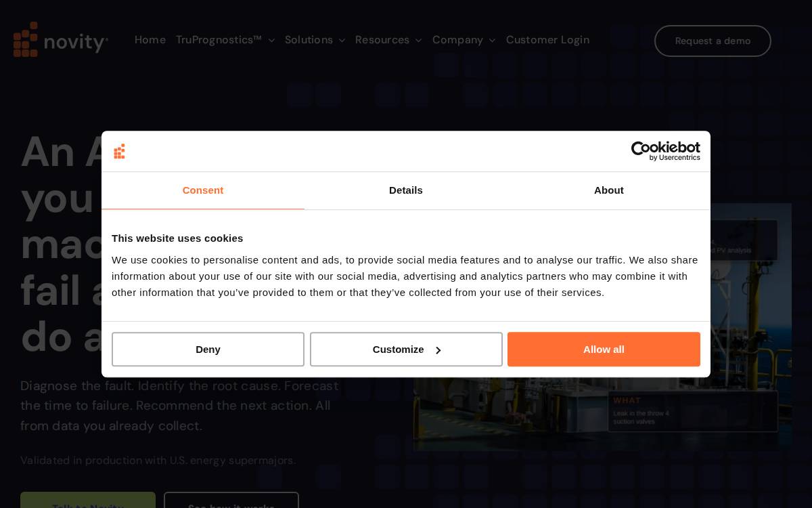Open the Solutions menu

[x=309, y=40]
